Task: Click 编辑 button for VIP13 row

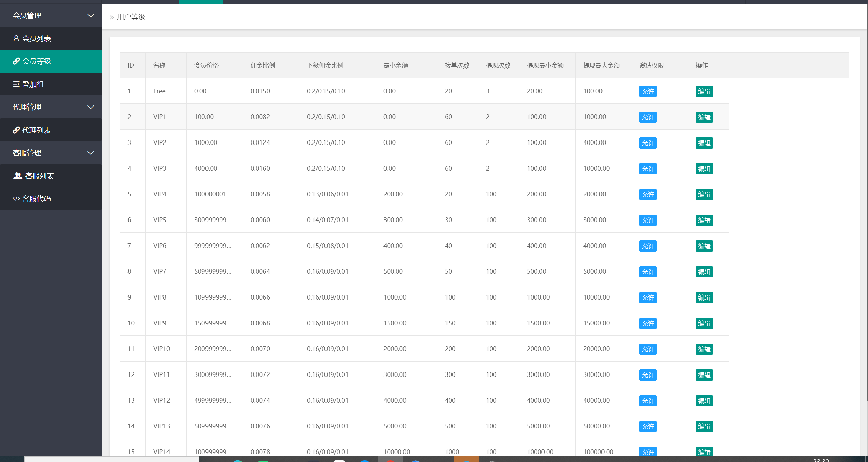Action: pos(704,426)
